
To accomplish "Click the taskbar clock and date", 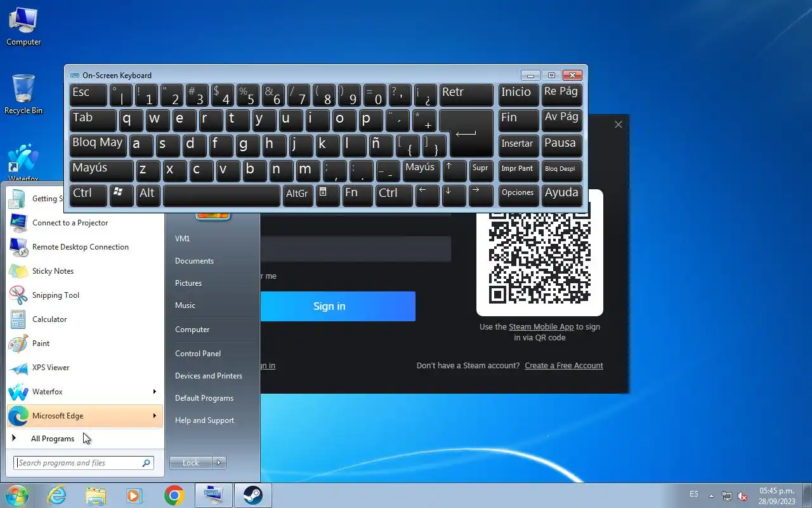I will pos(776,496).
